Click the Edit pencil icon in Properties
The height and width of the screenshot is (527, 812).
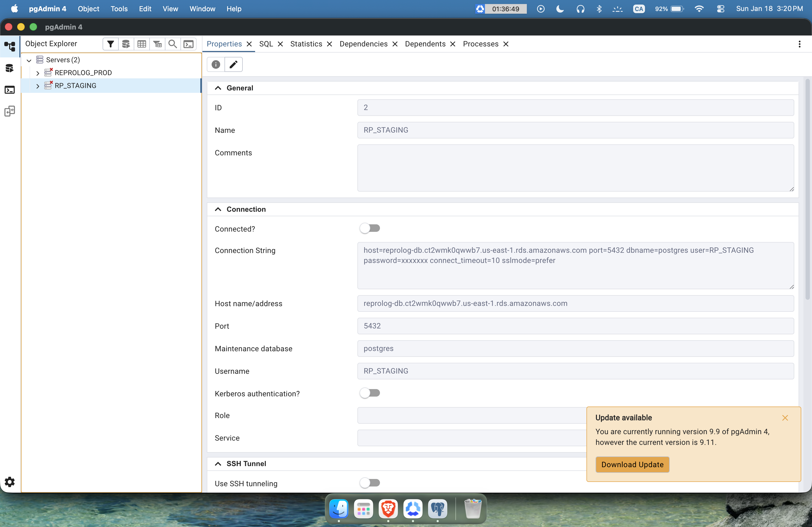[234, 64]
